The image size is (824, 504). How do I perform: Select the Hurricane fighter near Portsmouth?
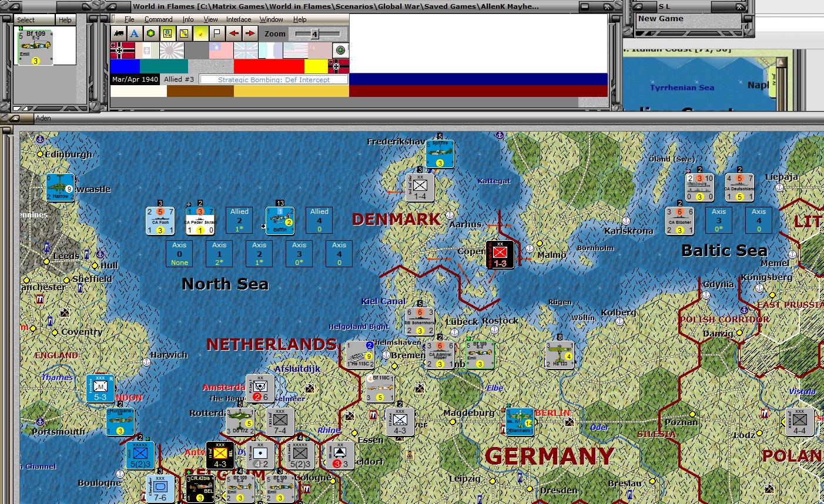pyautogui.click(x=120, y=422)
